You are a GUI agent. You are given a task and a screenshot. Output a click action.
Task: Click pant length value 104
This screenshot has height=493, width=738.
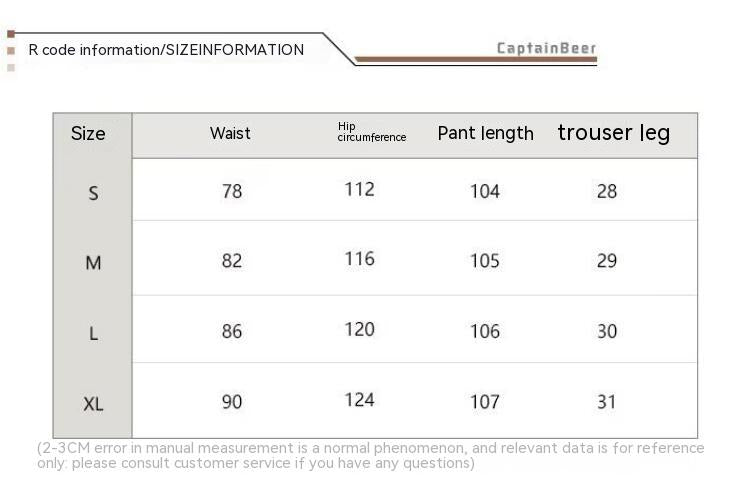coord(485,191)
